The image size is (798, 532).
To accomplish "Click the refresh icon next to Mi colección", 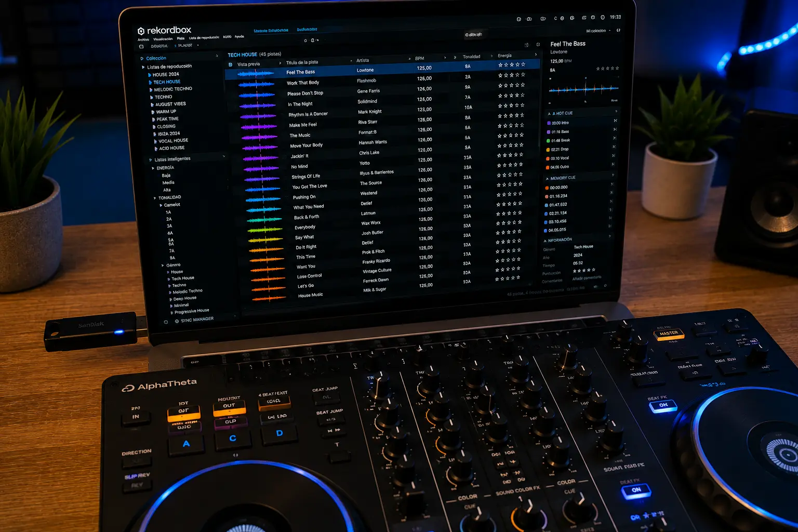I will click(618, 30).
